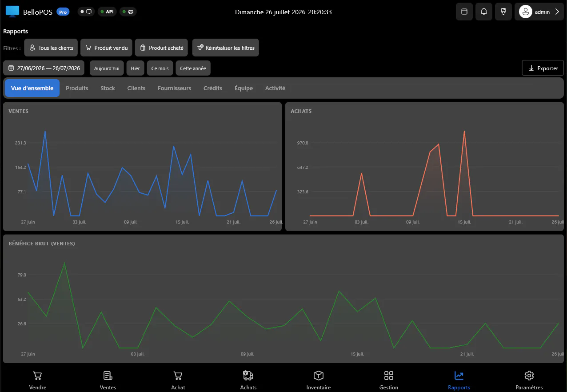The width and height of the screenshot is (567, 392).
Task: Switch to the Équipe tab
Action: [x=244, y=88]
